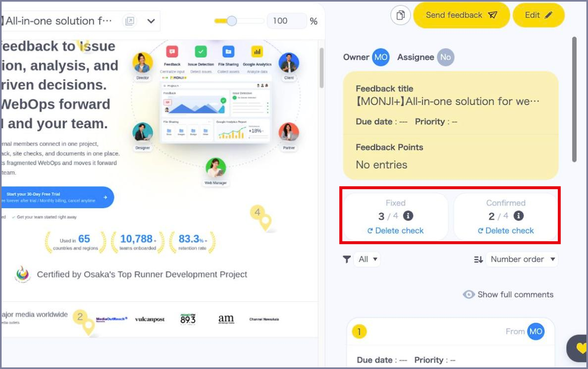Select feedback pin number 4 on the page

coord(261,217)
